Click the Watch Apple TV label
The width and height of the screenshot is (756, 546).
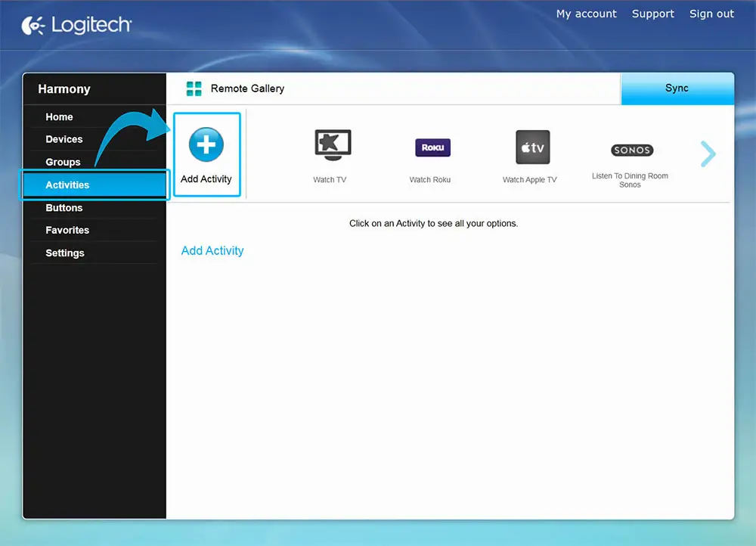click(x=529, y=180)
